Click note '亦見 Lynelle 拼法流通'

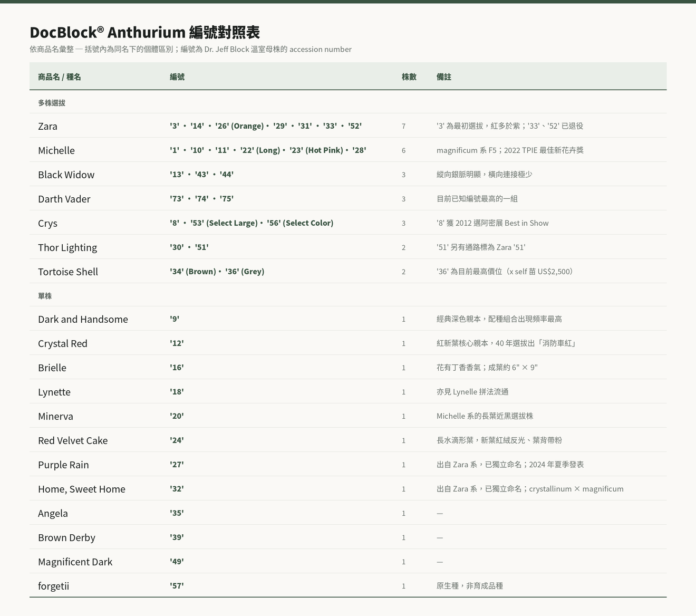pyautogui.click(x=472, y=392)
